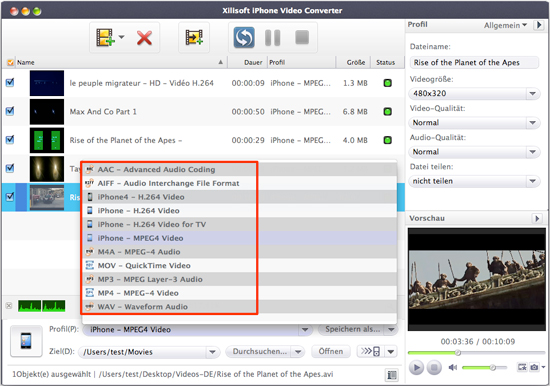The width and height of the screenshot is (550, 386).
Task: Click the red X remove icon
Action: point(144,38)
